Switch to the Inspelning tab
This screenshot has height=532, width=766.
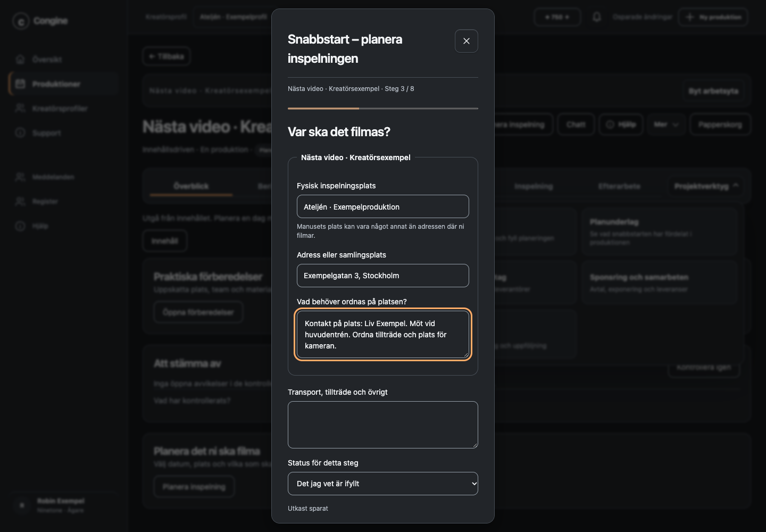[x=534, y=186]
